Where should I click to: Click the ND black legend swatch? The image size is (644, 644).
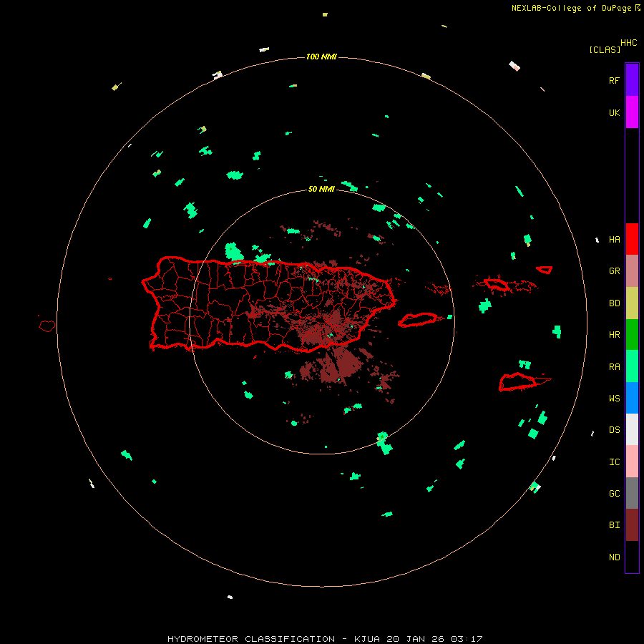pyautogui.click(x=632, y=557)
